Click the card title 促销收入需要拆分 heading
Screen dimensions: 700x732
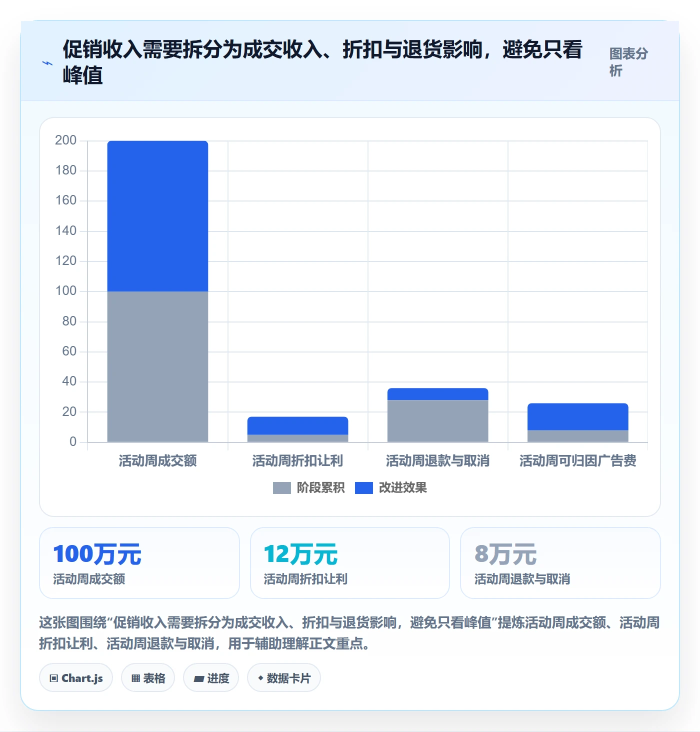pyautogui.click(x=322, y=62)
